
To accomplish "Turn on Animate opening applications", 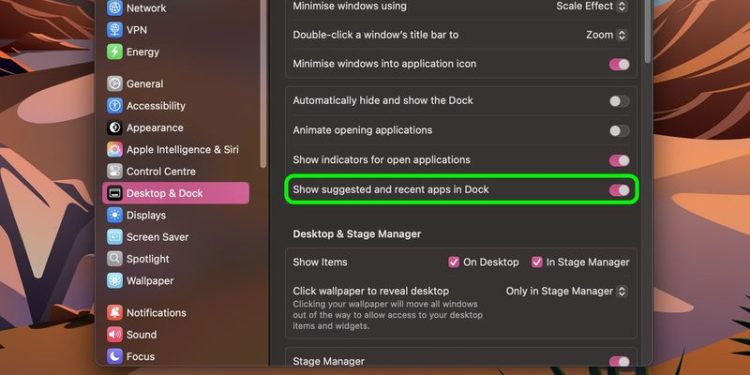I will click(x=619, y=131).
